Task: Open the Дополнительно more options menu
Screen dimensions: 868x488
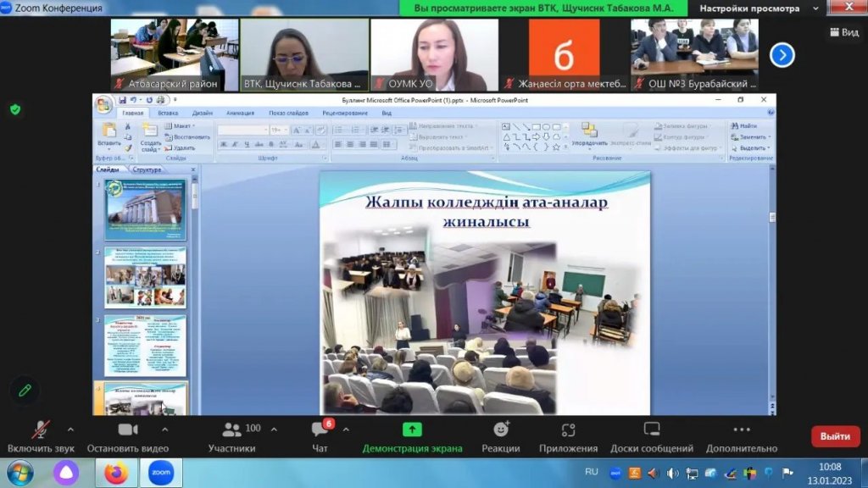Action: click(x=741, y=437)
